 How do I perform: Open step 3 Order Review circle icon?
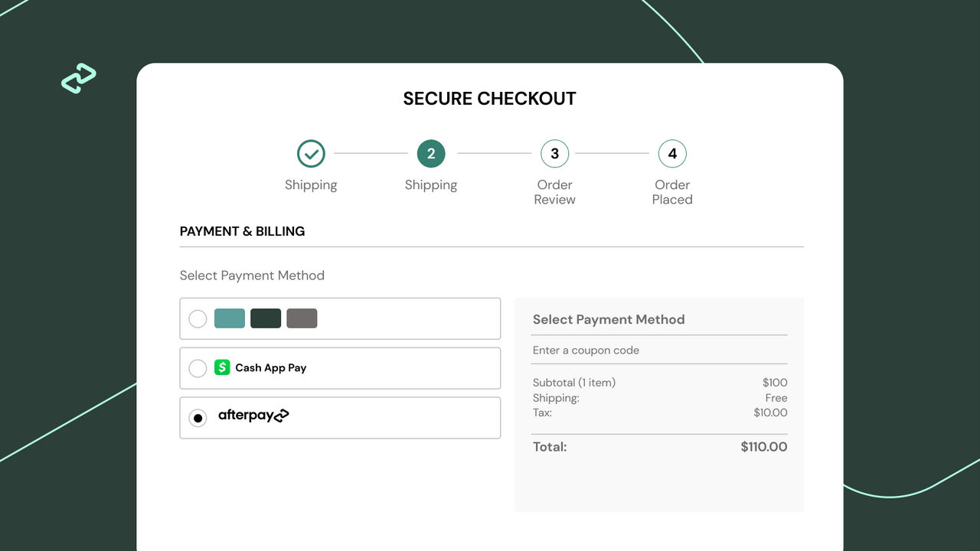coord(554,153)
